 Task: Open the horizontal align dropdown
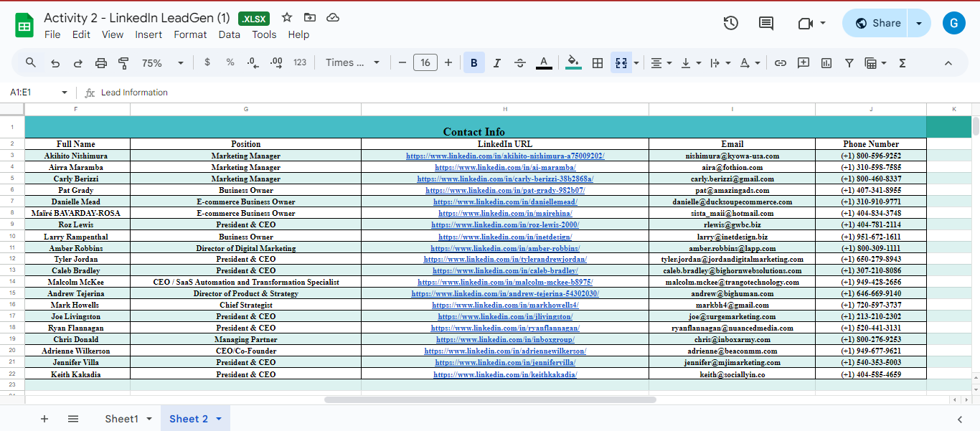coord(661,63)
